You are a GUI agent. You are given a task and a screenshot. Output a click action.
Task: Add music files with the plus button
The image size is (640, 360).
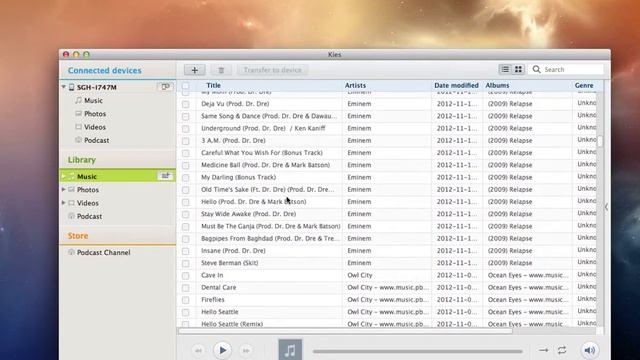(x=195, y=70)
